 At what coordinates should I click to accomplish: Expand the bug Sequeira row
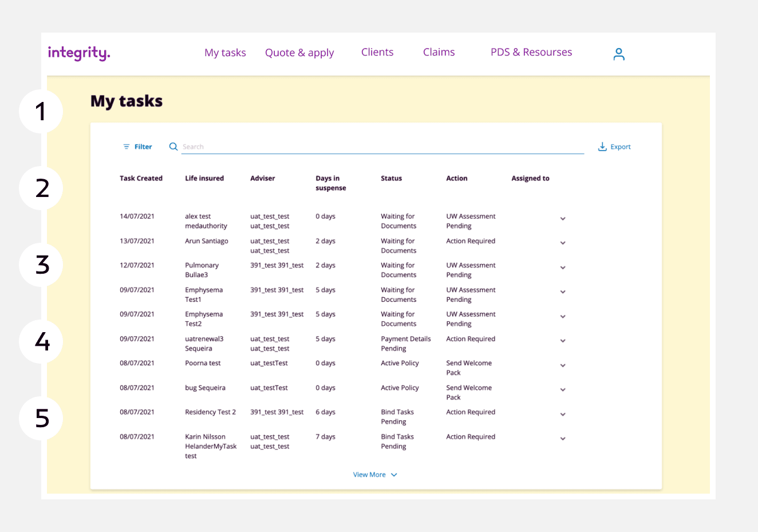pyautogui.click(x=563, y=389)
